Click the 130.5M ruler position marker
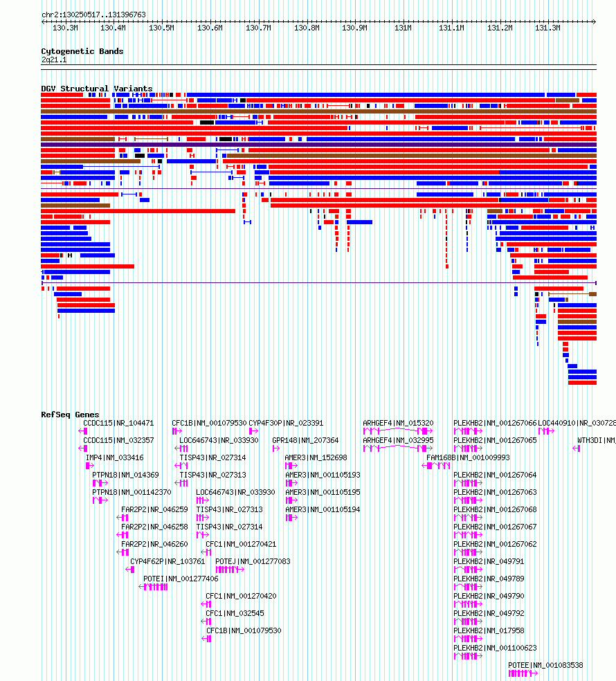The height and width of the screenshot is (681, 616). tap(161, 28)
